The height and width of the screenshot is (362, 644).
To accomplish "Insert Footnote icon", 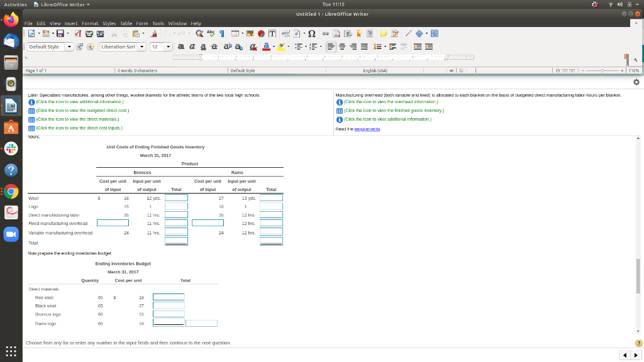I will click(336, 34).
